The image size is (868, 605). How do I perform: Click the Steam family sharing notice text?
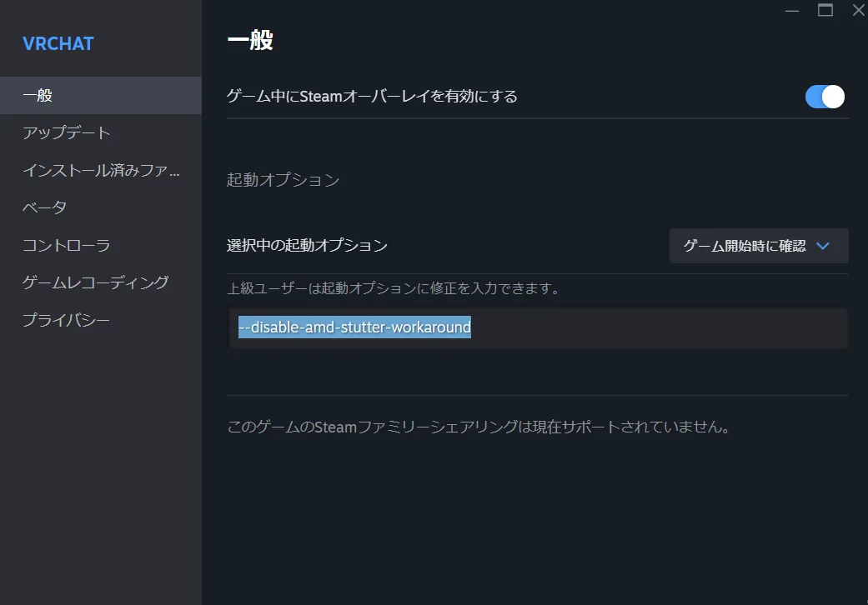point(479,427)
